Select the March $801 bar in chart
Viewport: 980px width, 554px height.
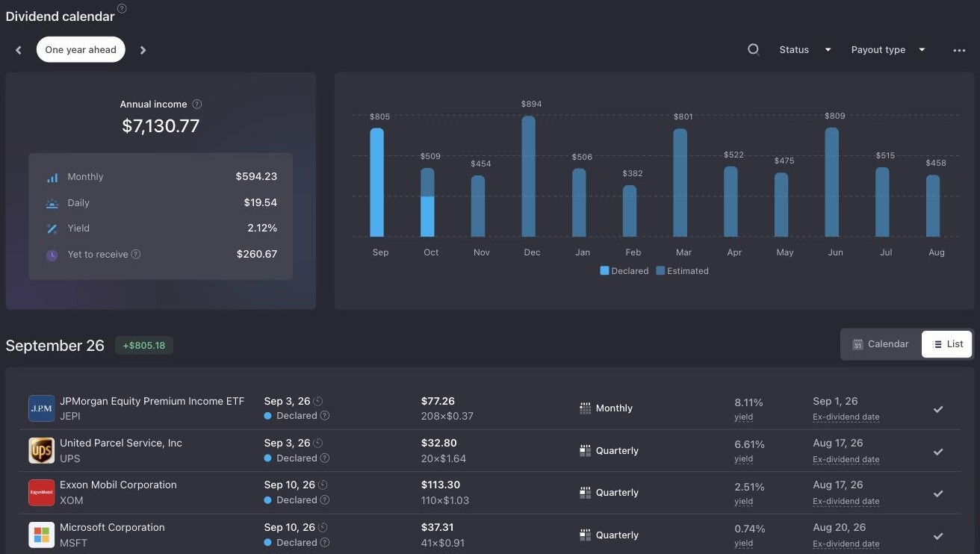coord(680,183)
